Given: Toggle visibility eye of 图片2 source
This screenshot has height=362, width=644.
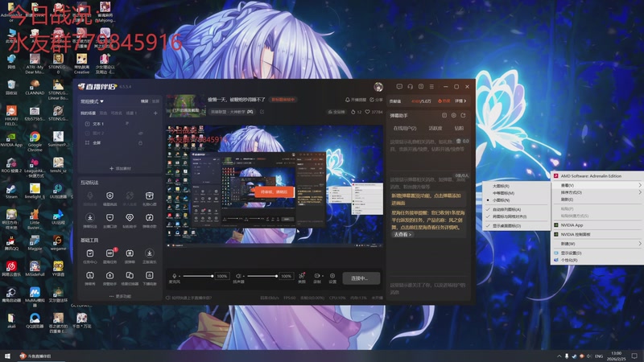Looking at the screenshot, I should [140, 134].
